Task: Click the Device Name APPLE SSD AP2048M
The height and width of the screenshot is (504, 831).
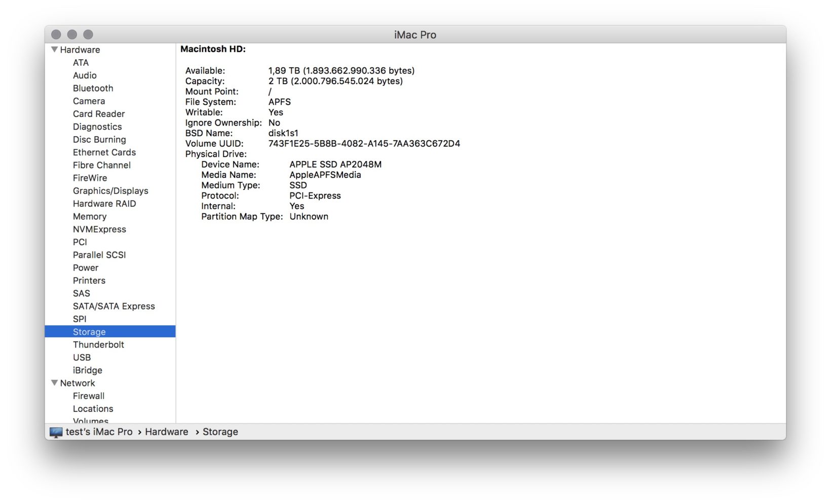Action: [335, 165]
